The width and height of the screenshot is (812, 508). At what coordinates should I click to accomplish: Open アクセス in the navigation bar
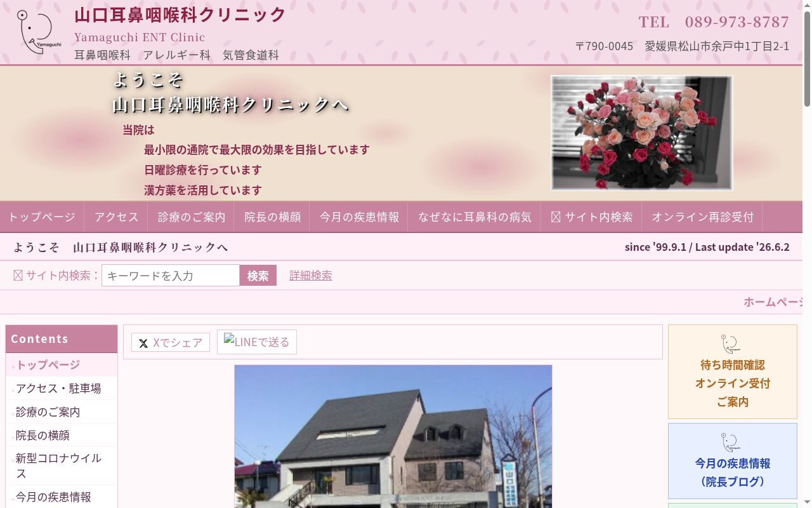[116, 217]
